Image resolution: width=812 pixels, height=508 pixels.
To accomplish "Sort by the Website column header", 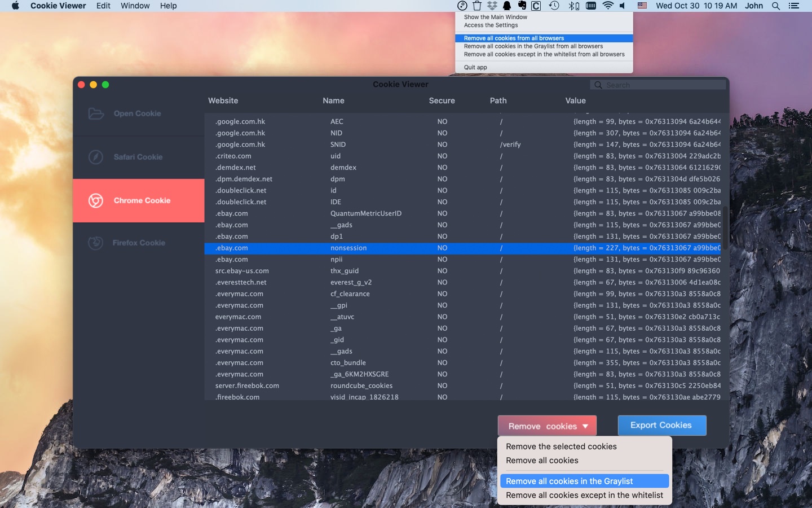I will click(x=223, y=100).
